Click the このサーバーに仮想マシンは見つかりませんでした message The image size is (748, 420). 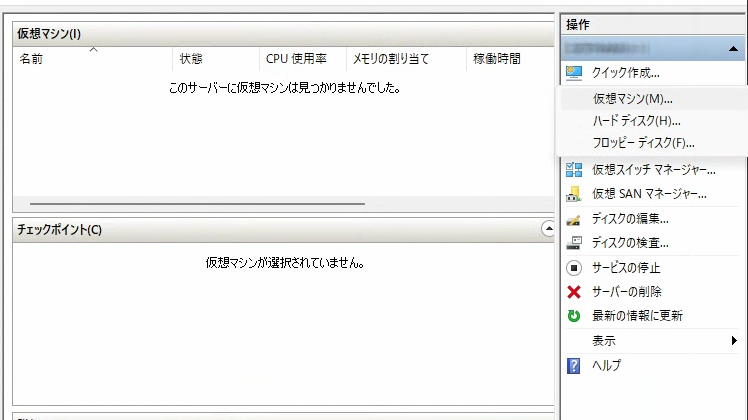coord(285,88)
